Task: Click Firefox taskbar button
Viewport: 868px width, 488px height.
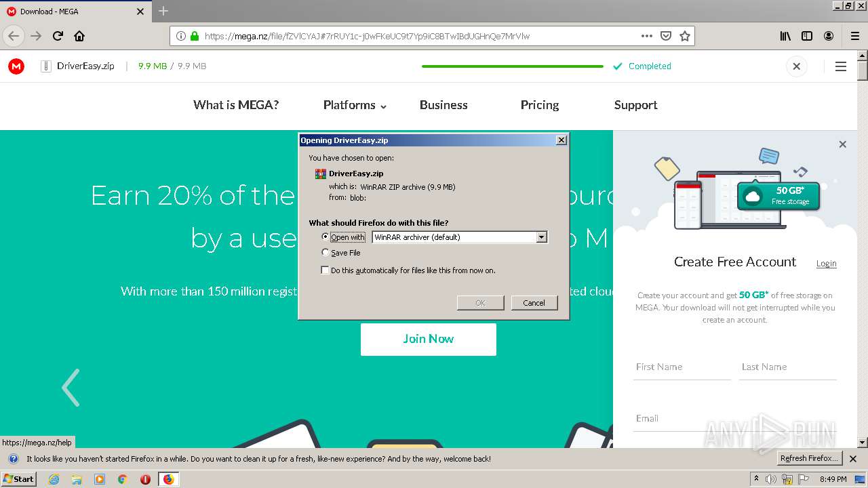Action: coord(168,479)
